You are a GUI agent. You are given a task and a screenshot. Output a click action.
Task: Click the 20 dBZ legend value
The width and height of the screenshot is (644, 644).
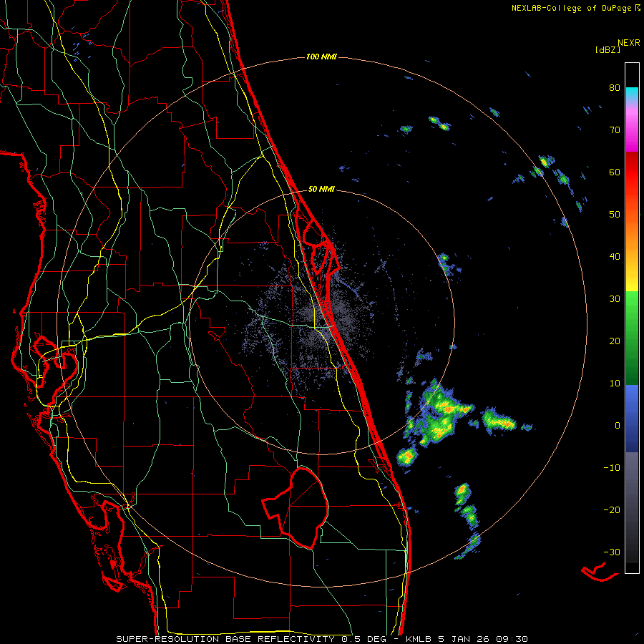point(615,341)
